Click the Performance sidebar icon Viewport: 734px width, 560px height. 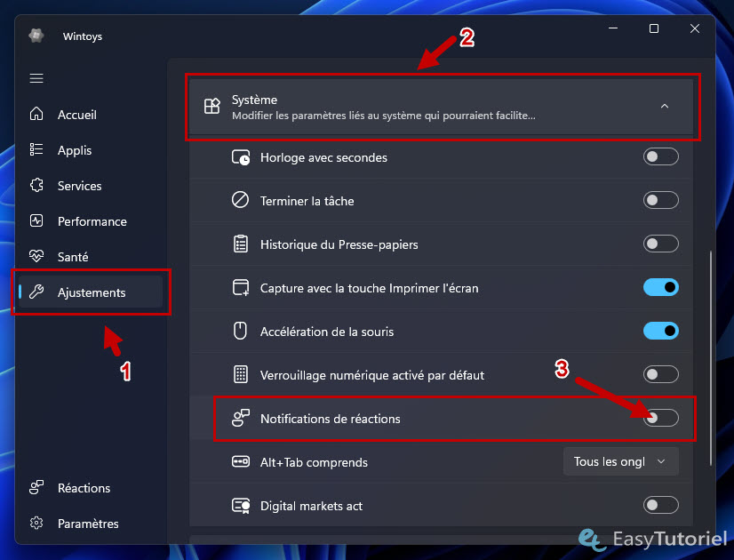click(x=36, y=220)
